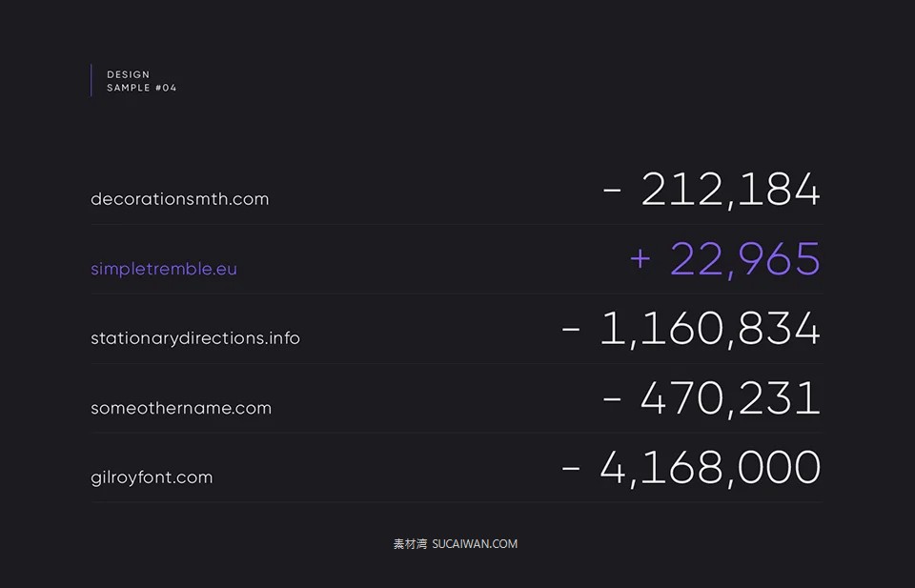Open the decorationsmth.com link
915x588 pixels.
pyautogui.click(x=179, y=199)
